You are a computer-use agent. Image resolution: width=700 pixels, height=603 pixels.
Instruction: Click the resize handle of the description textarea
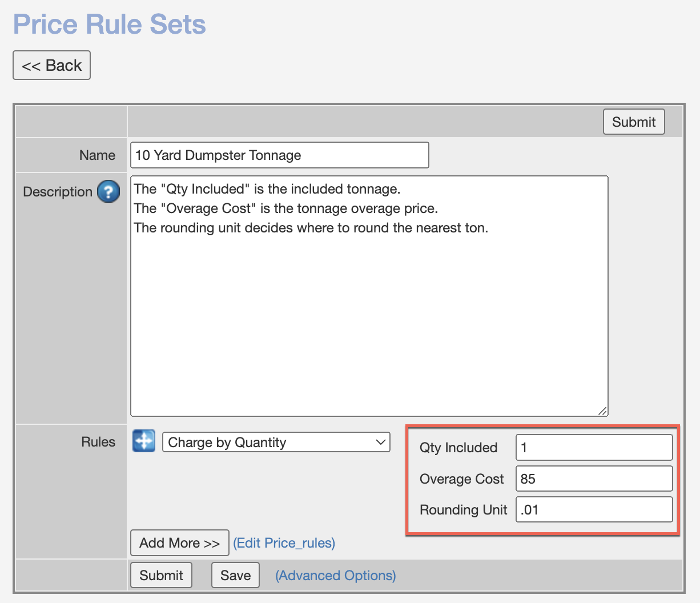tap(602, 411)
